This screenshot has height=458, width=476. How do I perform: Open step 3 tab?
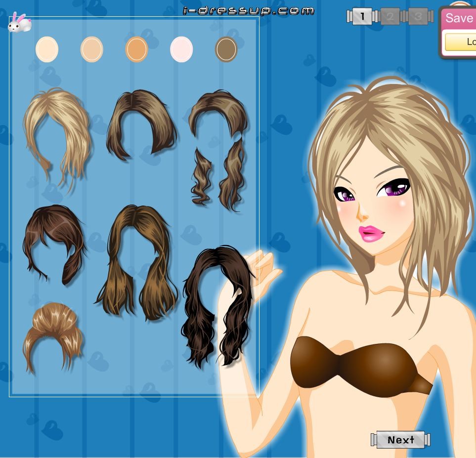(x=418, y=17)
